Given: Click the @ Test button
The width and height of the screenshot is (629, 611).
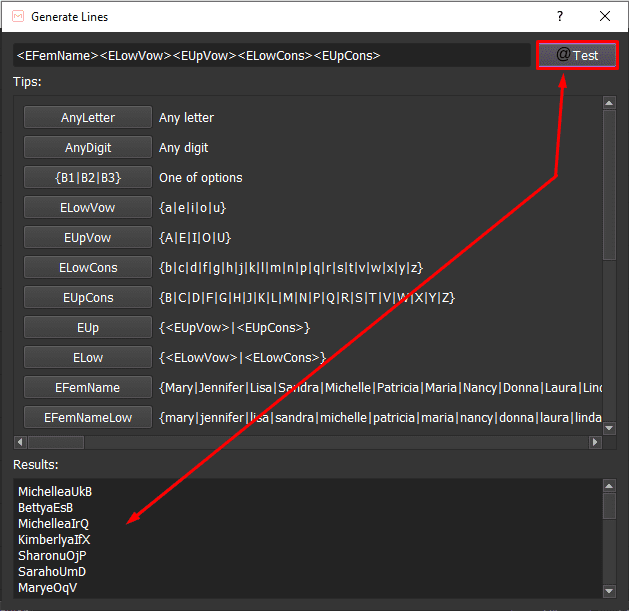Looking at the screenshot, I should (x=577, y=55).
